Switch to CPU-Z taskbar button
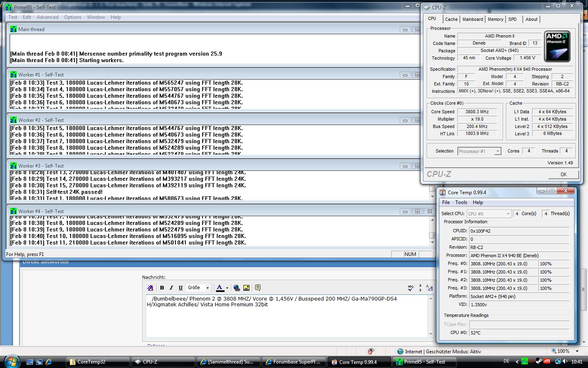 [163, 362]
